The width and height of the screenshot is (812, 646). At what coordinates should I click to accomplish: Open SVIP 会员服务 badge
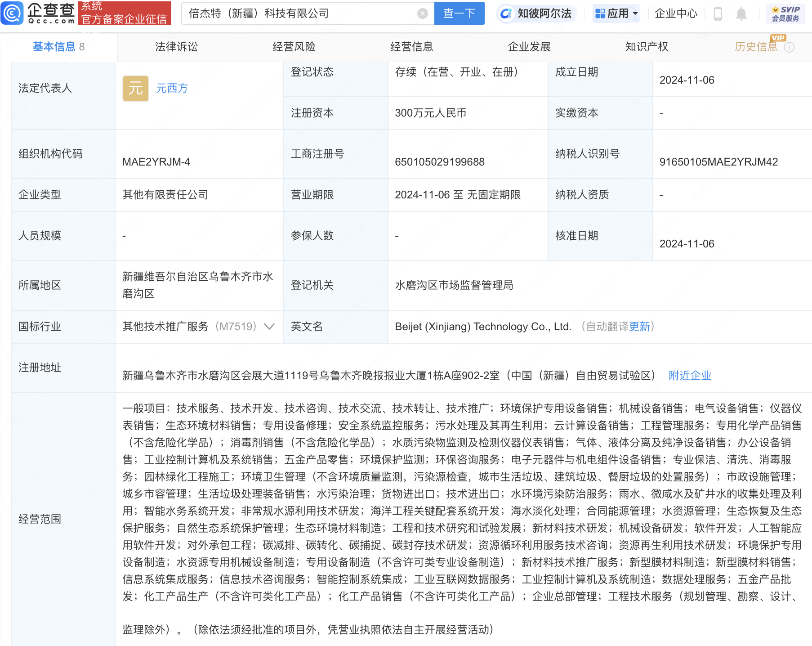coord(785,13)
